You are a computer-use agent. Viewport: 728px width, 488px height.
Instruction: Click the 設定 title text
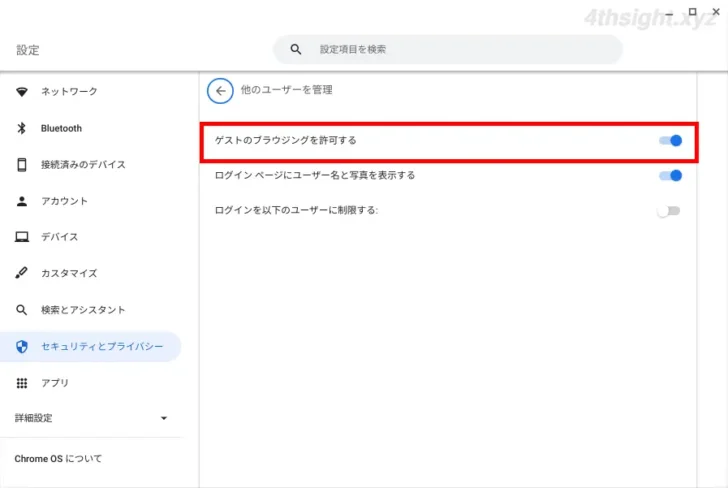click(x=28, y=50)
